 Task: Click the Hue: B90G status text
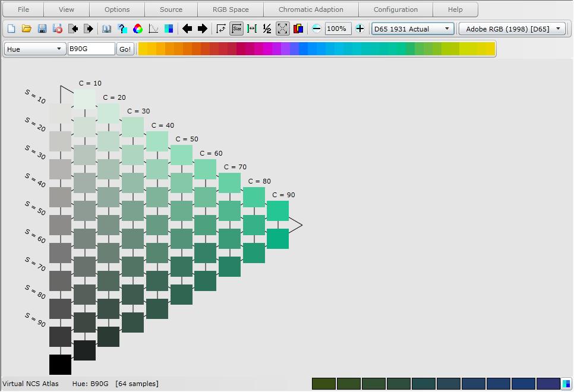click(x=90, y=384)
